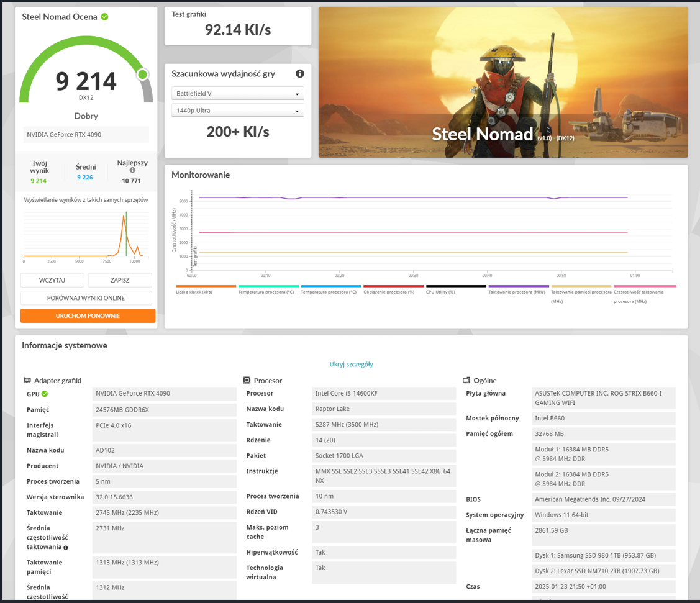700x603 pixels.
Task: Click the Adapter grafiki section icon
Action: (x=27, y=380)
